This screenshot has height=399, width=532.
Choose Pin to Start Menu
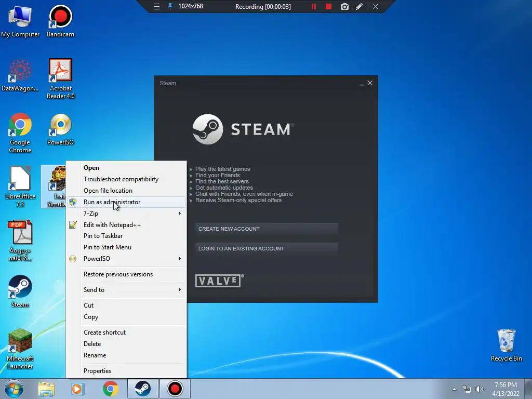pos(126,247)
